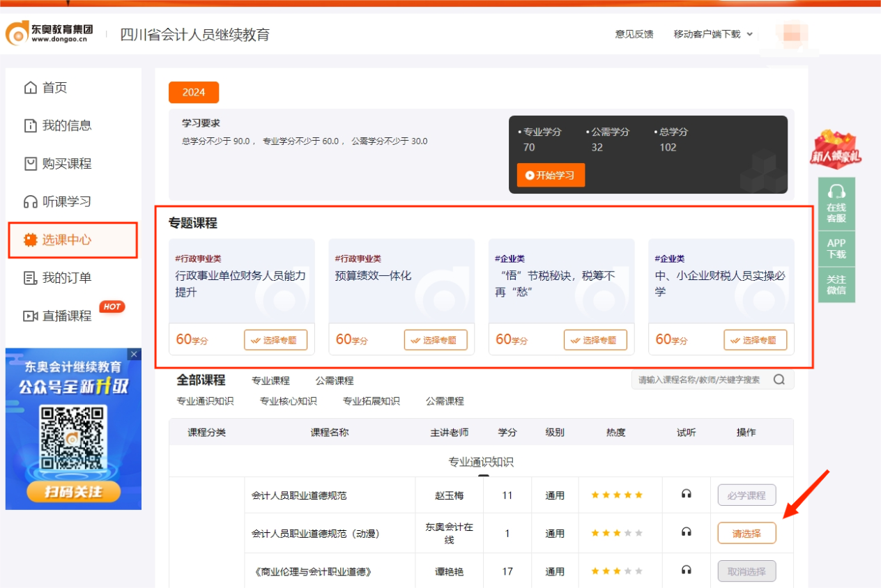Screen dimensions: 881x588
Task: Deselect the 《商业伦理与会计职业道德》 course
Action: (746, 571)
